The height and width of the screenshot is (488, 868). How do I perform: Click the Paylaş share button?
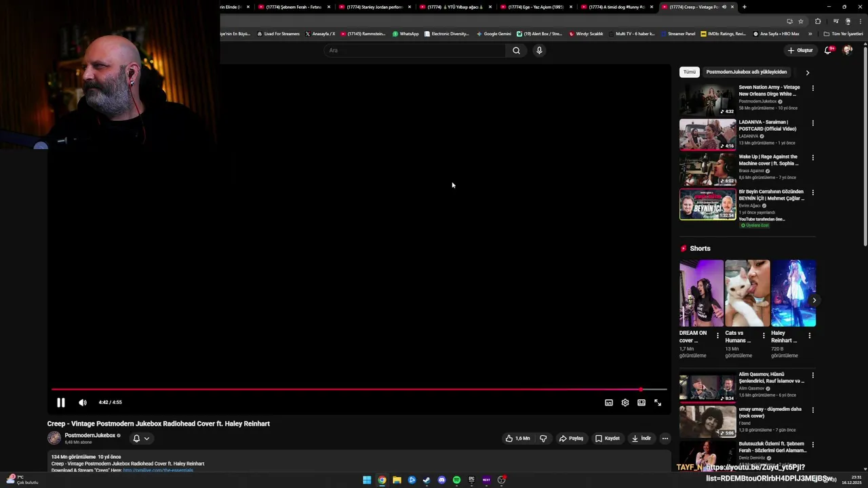571,439
